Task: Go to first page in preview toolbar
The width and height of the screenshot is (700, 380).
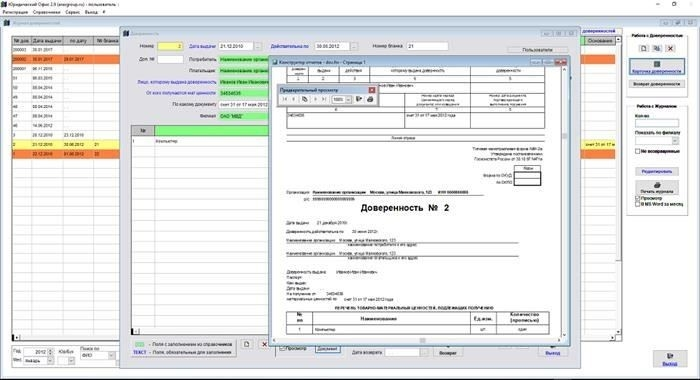Action: 284,99
